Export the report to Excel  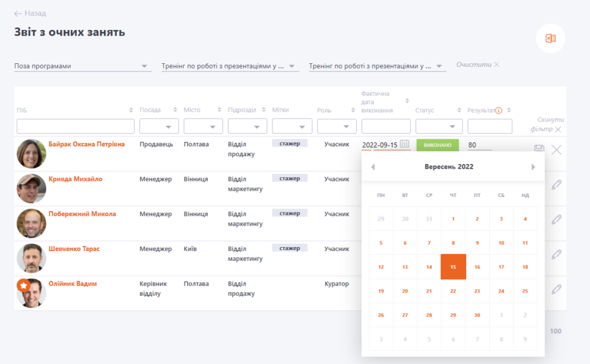pos(550,39)
